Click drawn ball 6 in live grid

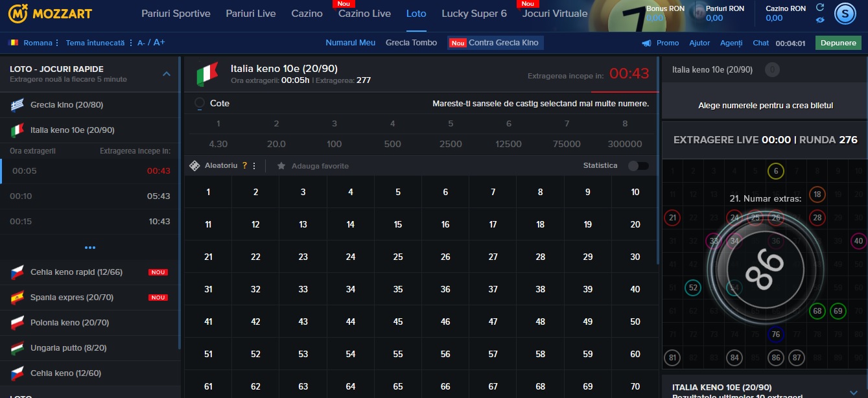tap(776, 171)
